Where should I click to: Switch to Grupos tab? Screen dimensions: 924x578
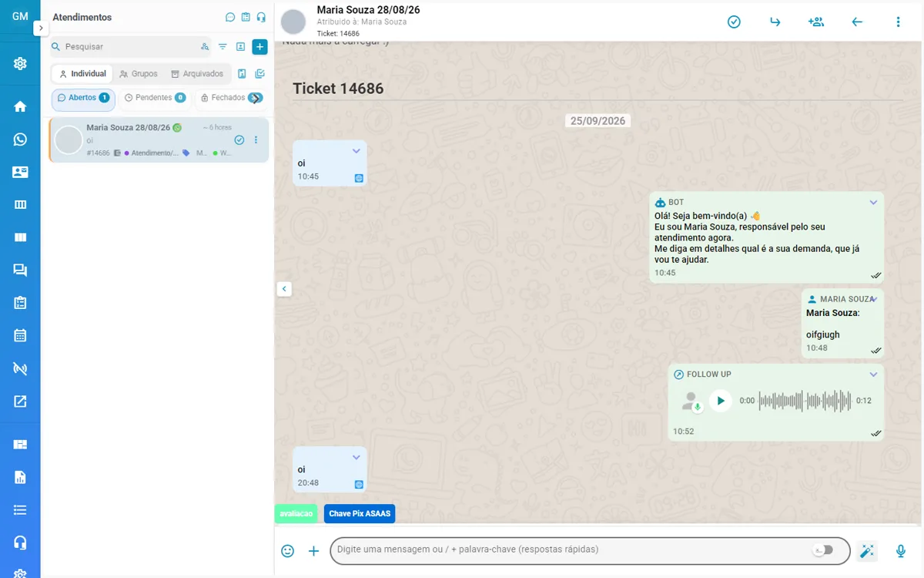point(139,74)
